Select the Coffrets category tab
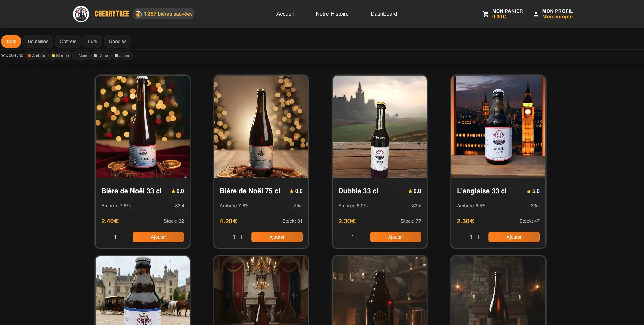Viewport: 644px width, 325px height. 68,41
